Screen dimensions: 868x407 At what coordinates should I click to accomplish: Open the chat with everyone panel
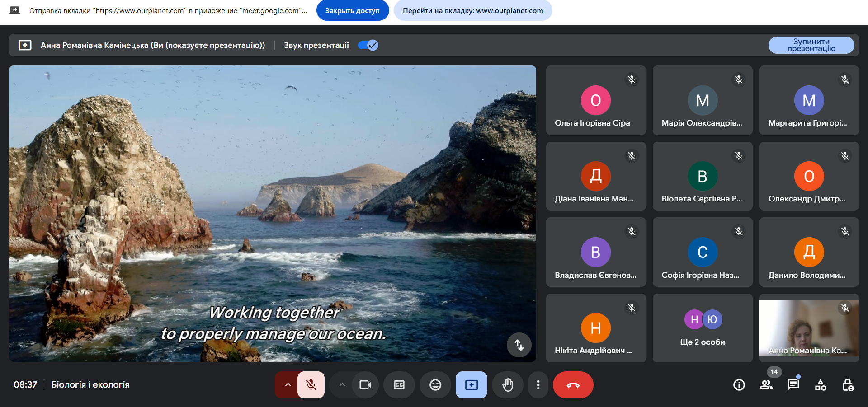793,385
